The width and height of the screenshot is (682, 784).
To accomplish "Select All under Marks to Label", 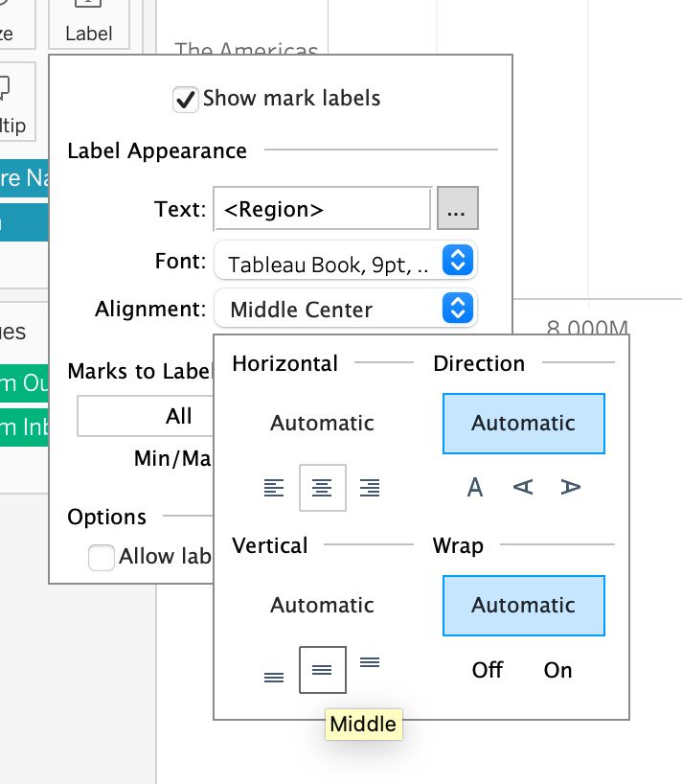I will (178, 416).
